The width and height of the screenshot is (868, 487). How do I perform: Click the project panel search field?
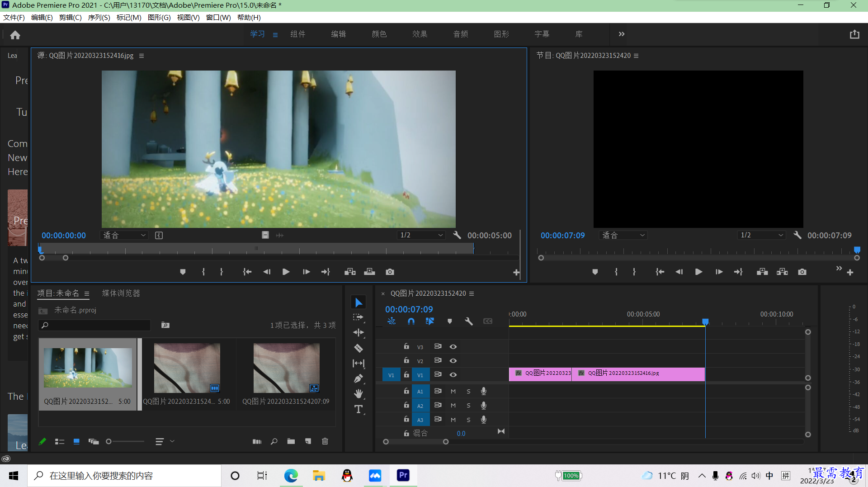click(x=95, y=325)
